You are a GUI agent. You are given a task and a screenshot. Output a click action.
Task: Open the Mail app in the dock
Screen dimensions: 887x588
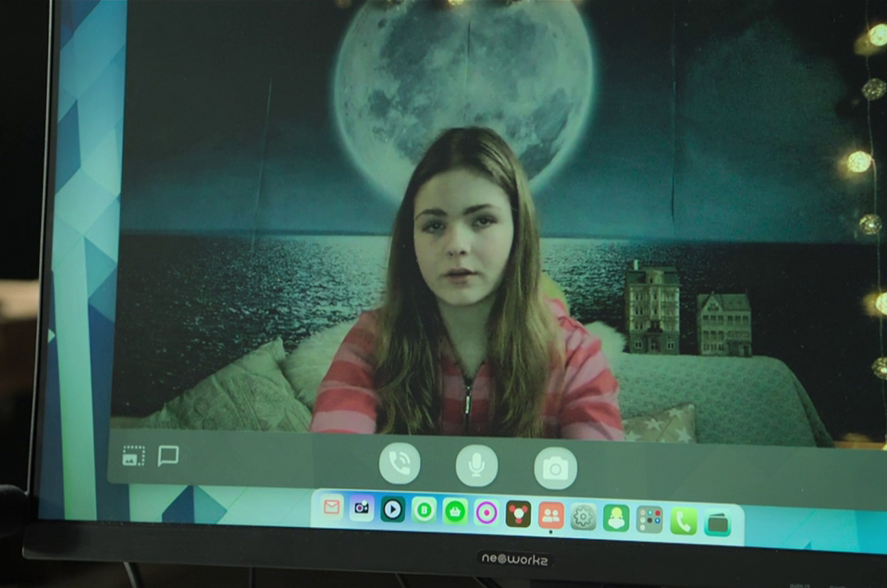tap(331, 507)
